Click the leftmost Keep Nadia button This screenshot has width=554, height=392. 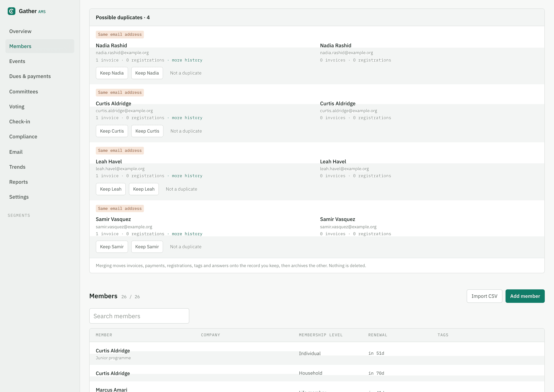point(112,73)
